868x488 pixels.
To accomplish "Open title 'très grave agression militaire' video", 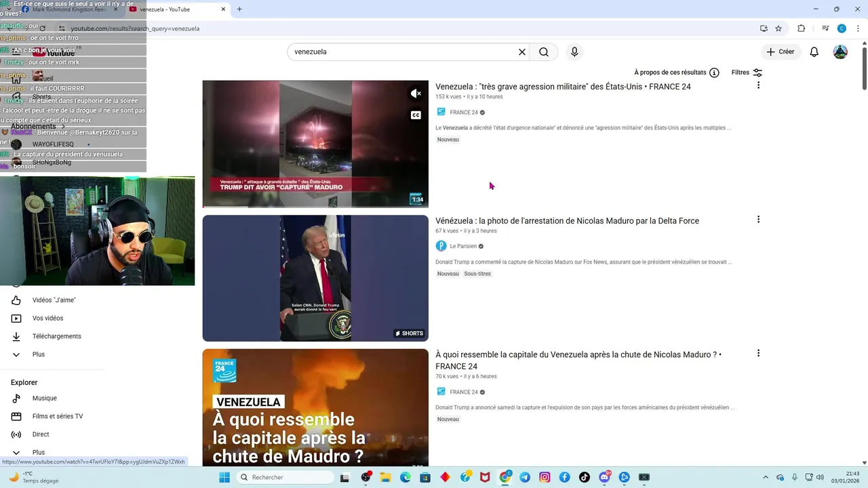I will point(563,87).
